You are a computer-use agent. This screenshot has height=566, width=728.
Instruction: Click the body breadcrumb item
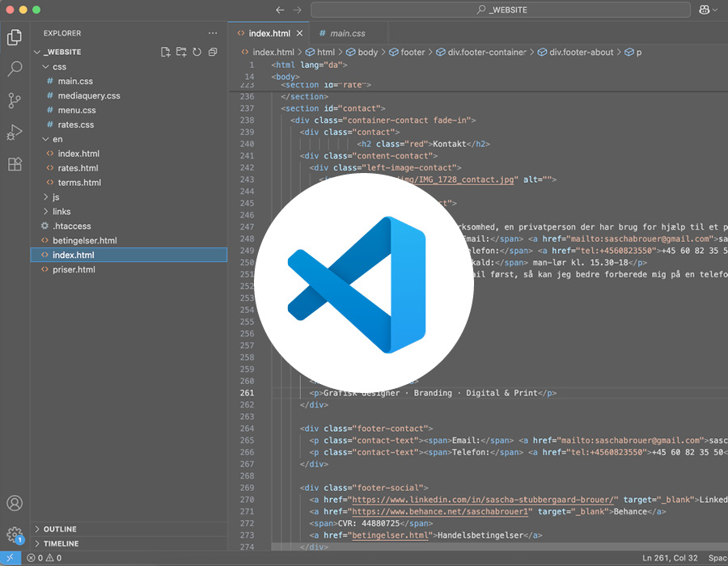362,52
